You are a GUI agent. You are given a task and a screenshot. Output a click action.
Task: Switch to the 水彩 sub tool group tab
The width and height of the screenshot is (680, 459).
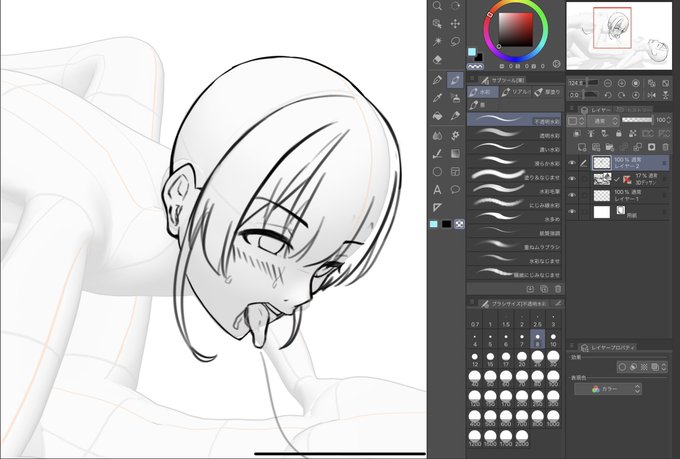(x=482, y=92)
